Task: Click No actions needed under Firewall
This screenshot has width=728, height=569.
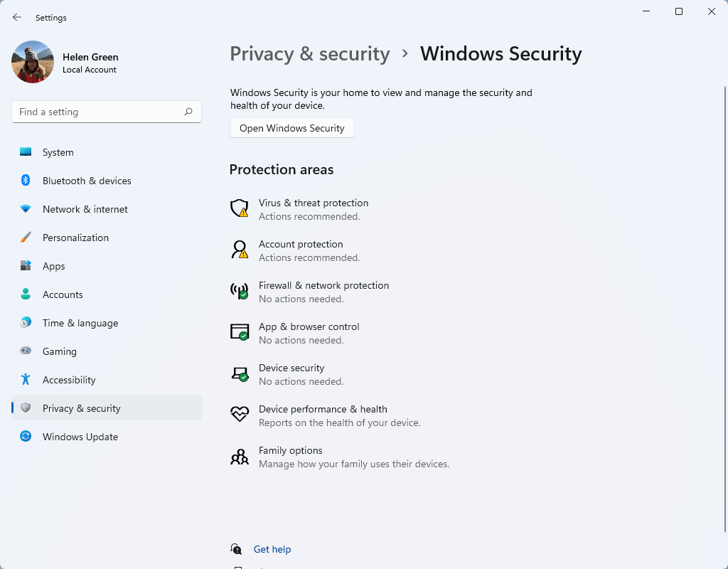Action: click(301, 299)
